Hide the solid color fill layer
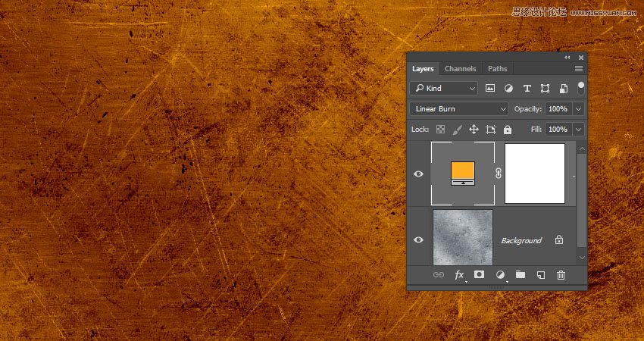This screenshot has height=341, width=644. 418,174
